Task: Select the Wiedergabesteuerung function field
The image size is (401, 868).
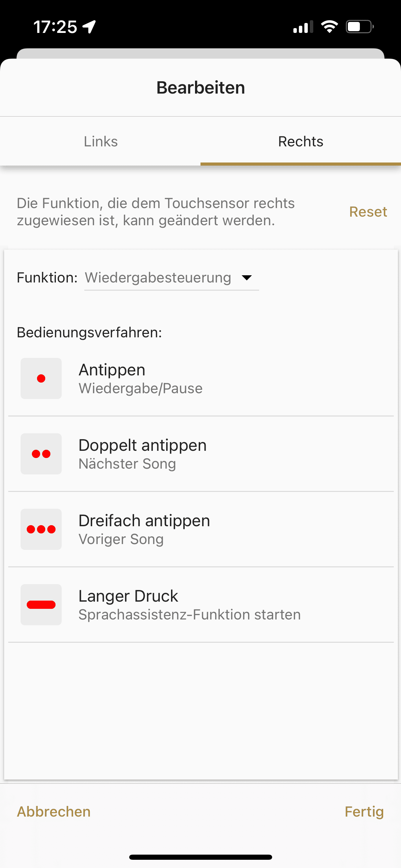Action: click(158, 278)
